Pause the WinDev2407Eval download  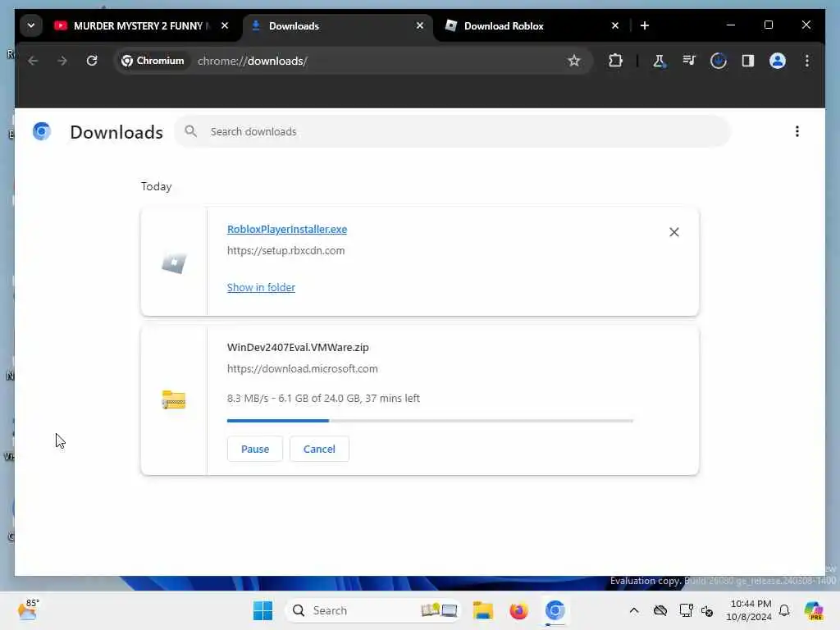[x=255, y=449]
